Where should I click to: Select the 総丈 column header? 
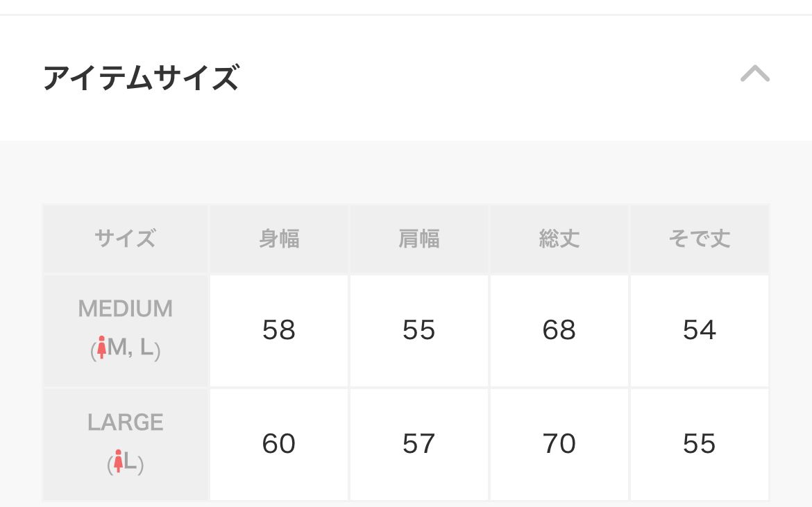[559, 239]
